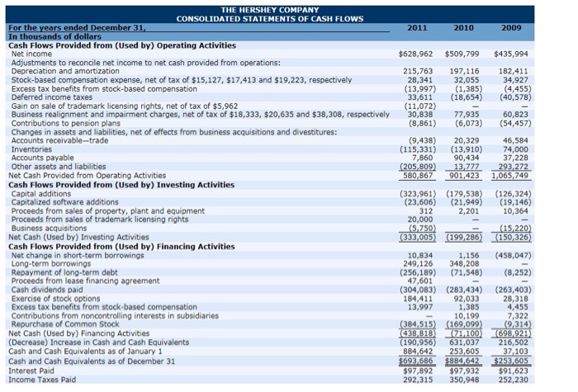The image size is (578, 392).
Task: Click the Proceeds from lease financing agreement label
Action: (86, 281)
